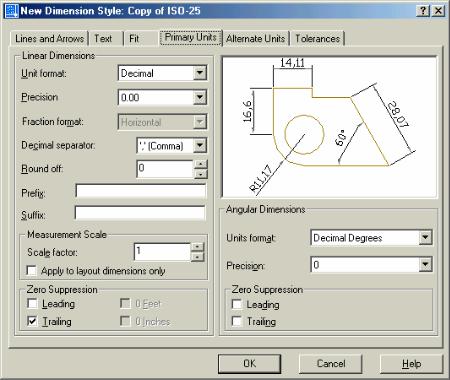Open angular Units format Decimal Degrees dropdown
Viewport: 450px width, 380px height.
[x=425, y=238]
